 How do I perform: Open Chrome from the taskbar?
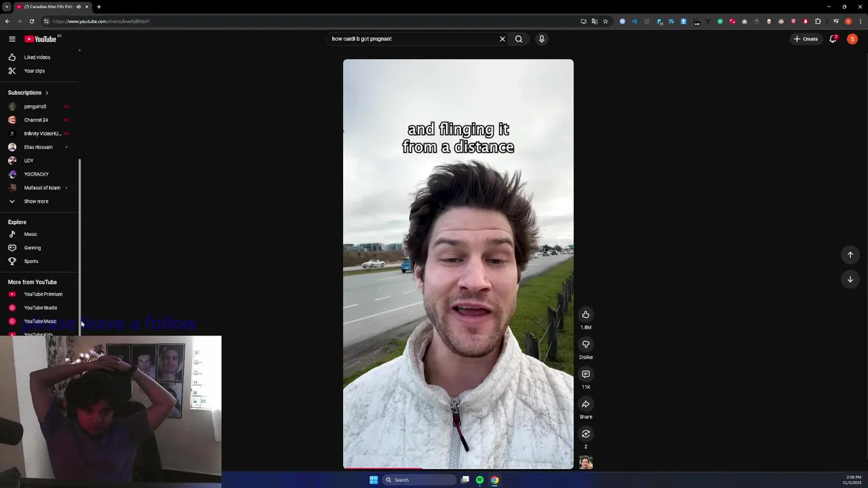pyautogui.click(x=495, y=480)
